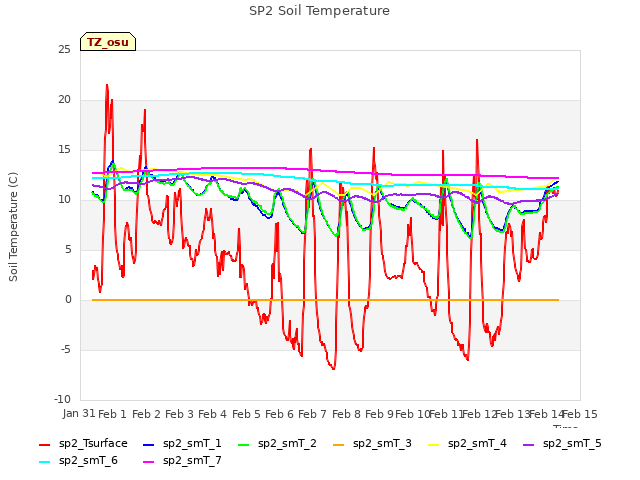640x480 pixels.
Task: Click the Feb 15 x-axis tick label
Action: [580, 414]
